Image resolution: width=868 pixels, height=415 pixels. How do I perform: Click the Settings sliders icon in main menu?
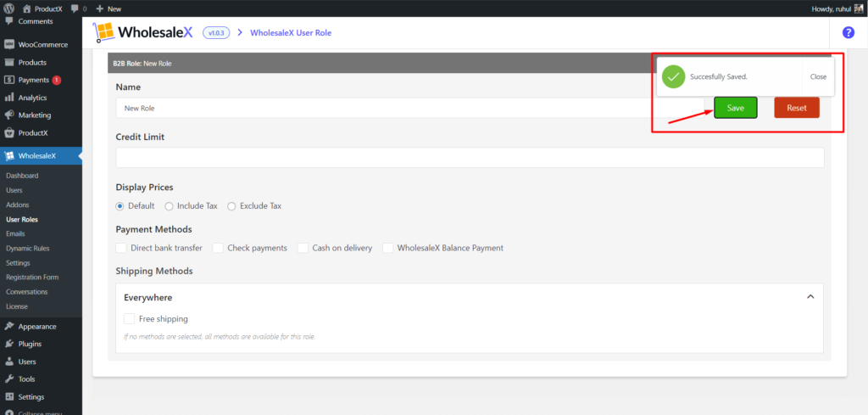8,396
